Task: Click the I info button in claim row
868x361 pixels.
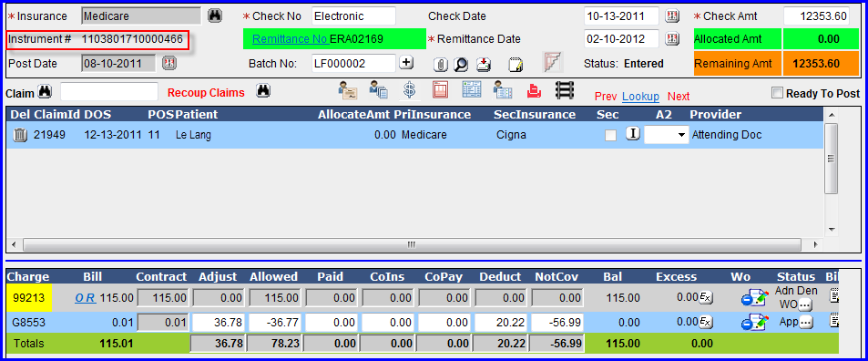Action: tap(633, 133)
